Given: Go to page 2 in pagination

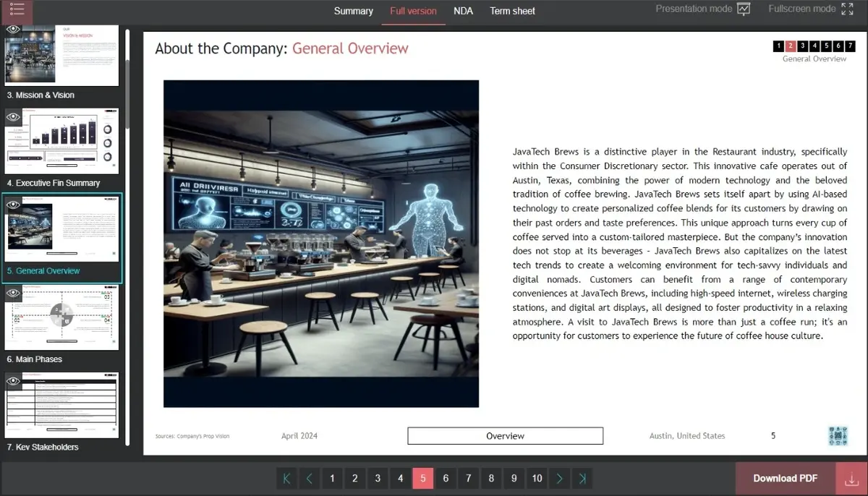Looking at the screenshot, I should click(x=354, y=478).
